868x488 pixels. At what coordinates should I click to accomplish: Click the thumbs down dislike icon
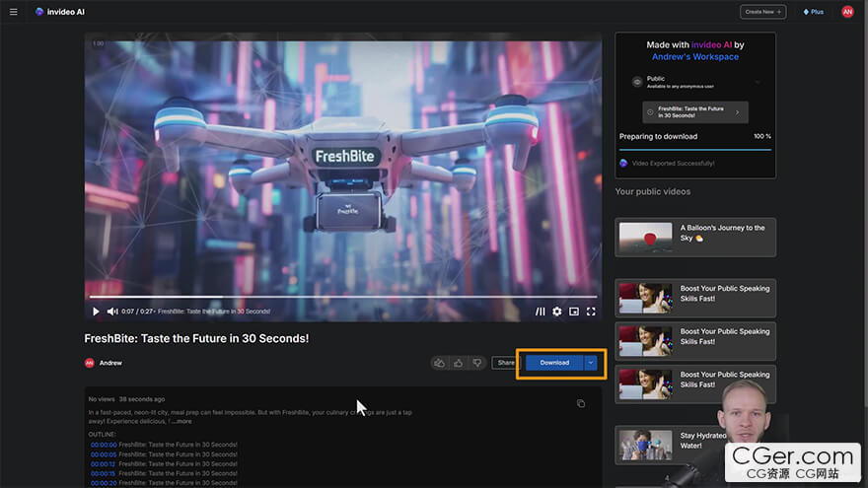[477, 363]
